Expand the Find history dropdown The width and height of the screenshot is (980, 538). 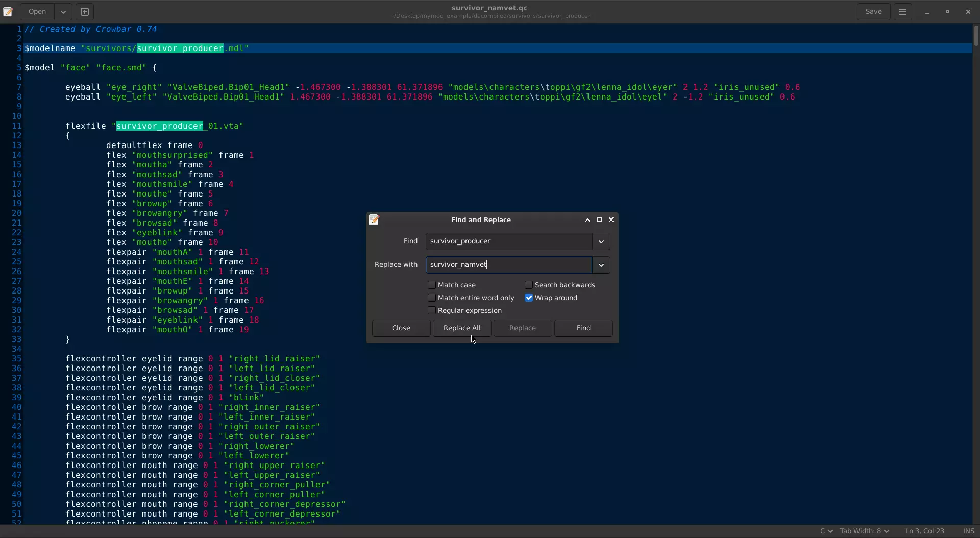pos(601,241)
